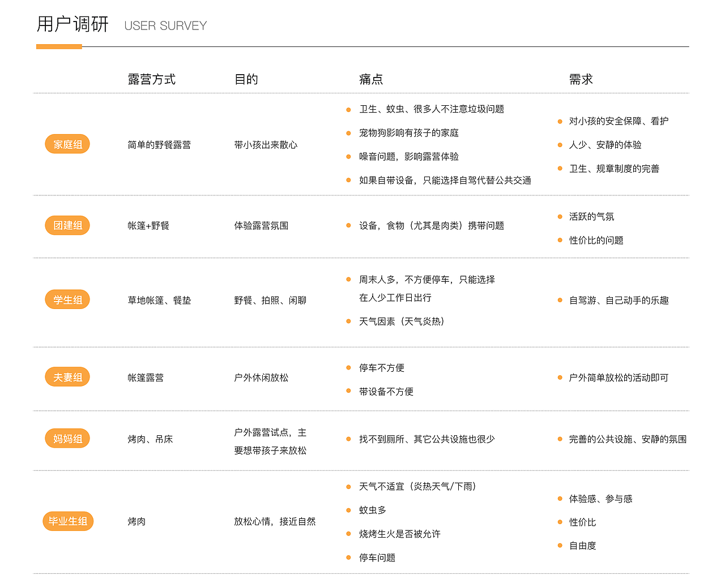
Task: Click the text 野餐、拍照、闲聊
Action: 270,301
